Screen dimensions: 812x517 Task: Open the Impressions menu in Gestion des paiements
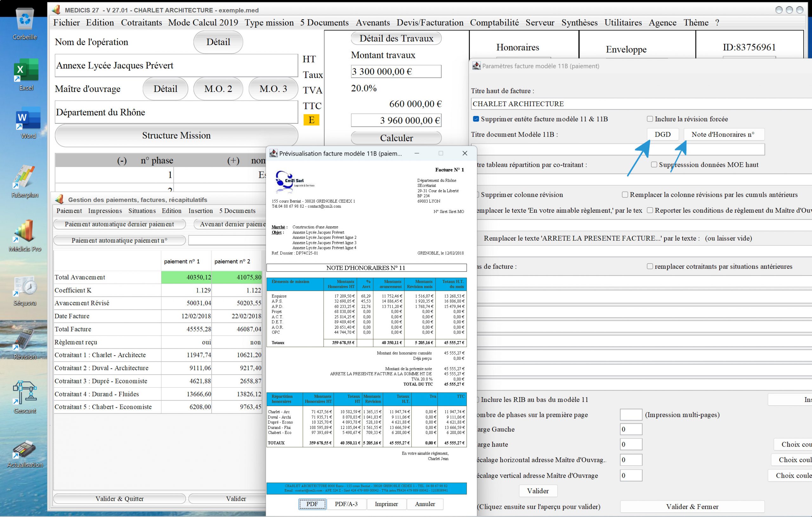point(105,211)
